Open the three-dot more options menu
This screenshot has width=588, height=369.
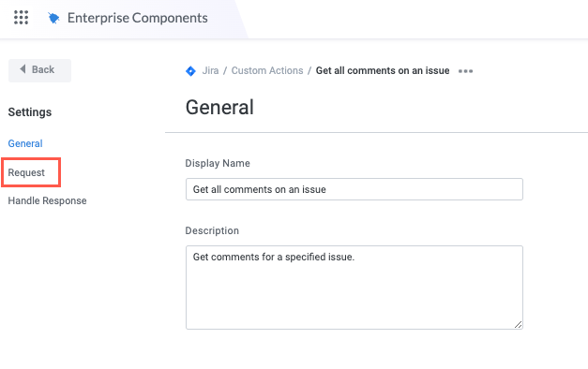click(x=465, y=71)
